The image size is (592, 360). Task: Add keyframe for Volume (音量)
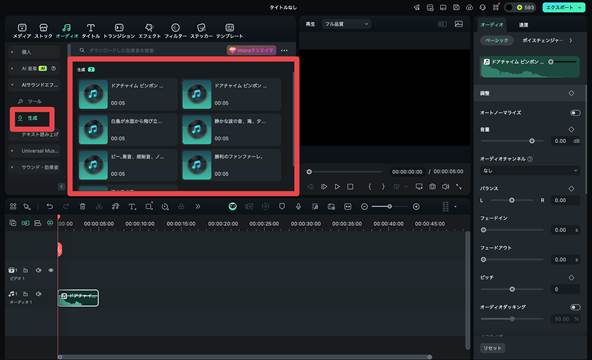(x=571, y=129)
